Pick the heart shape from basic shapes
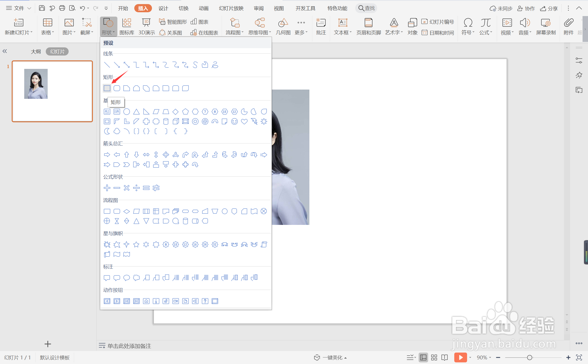 pyautogui.click(x=244, y=121)
